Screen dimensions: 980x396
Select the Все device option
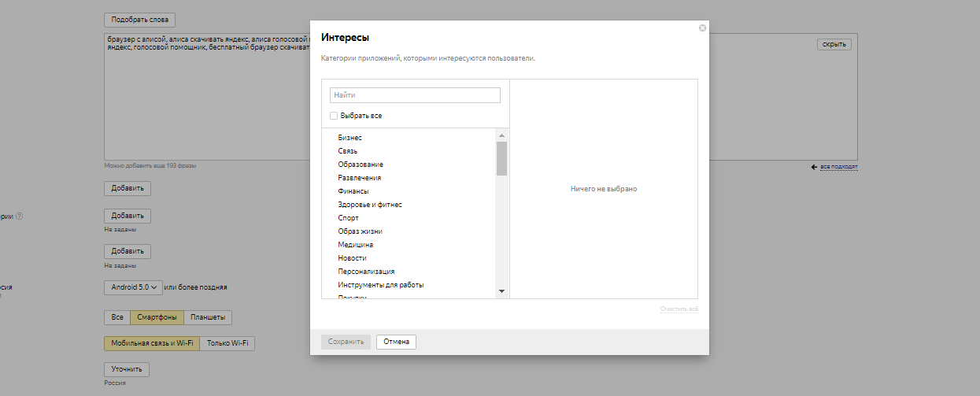pyautogui.click(x=117, y=317)
